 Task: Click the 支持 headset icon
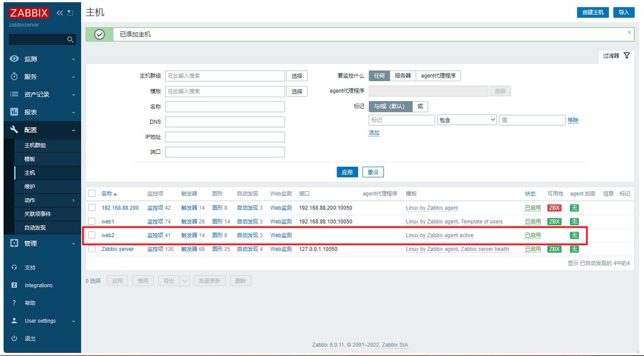pos(14,267)
